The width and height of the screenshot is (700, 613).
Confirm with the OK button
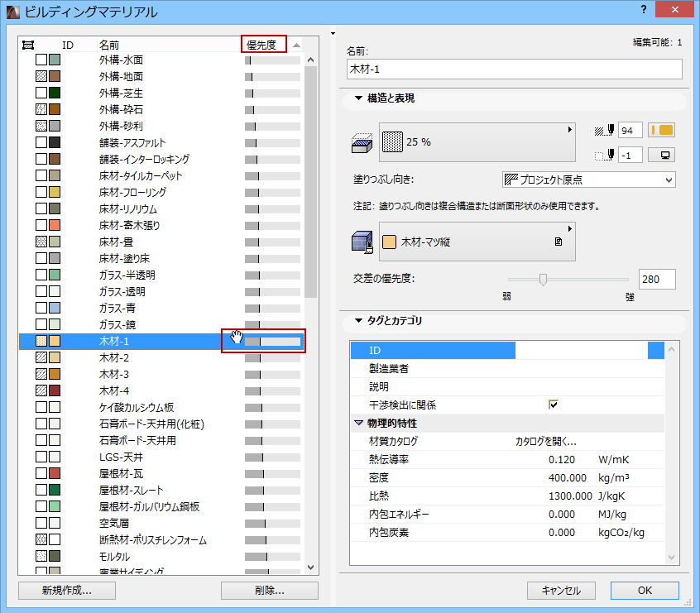coord(645,590)
